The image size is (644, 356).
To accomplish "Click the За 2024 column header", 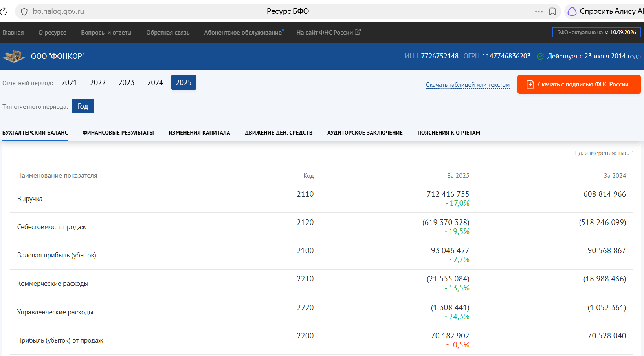I will (x=615, y=176).
